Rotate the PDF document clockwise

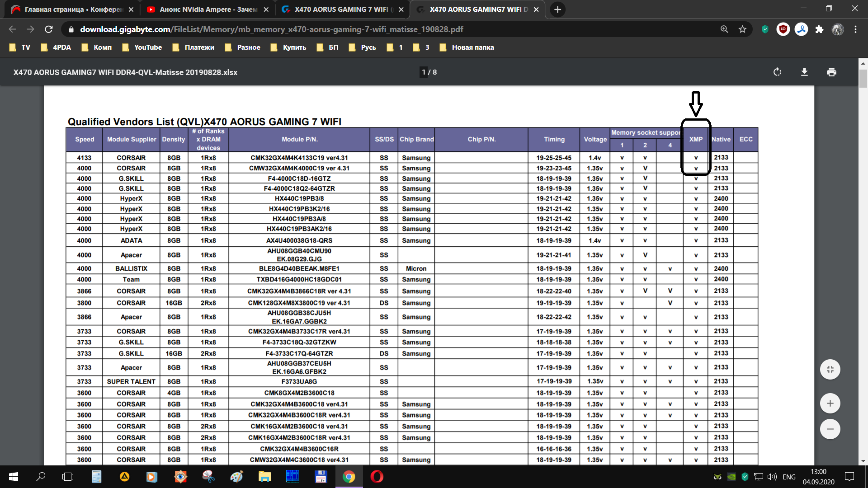click(x=777, y=72)
